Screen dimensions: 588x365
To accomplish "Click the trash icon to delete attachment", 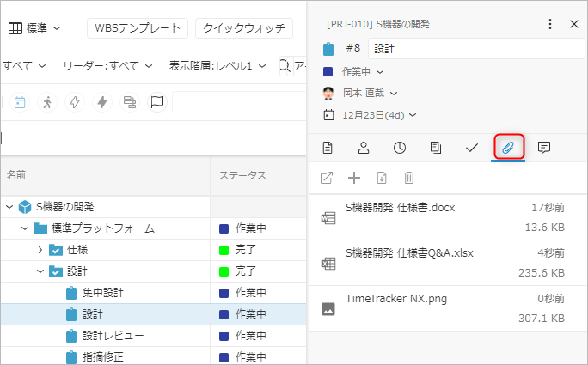I will coord(409,178).
